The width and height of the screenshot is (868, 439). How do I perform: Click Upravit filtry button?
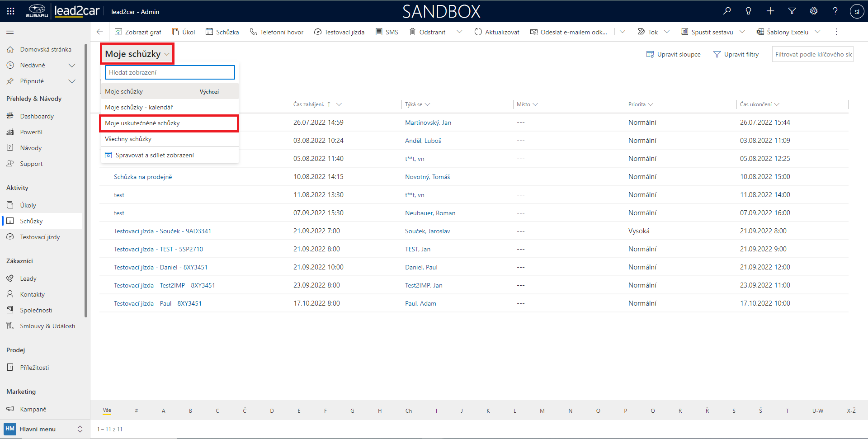click(x=736, y=54)
